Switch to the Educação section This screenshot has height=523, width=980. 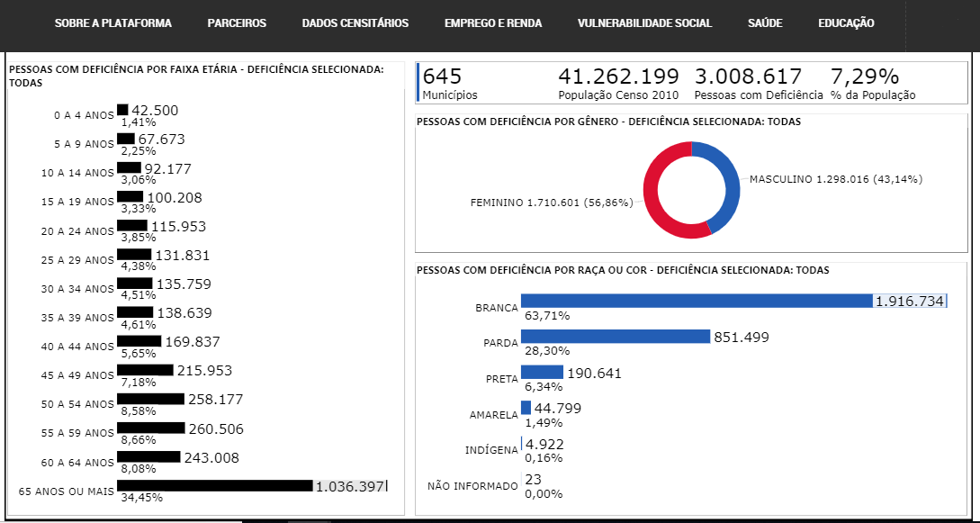pyautogui.click(x=845, y=23)
